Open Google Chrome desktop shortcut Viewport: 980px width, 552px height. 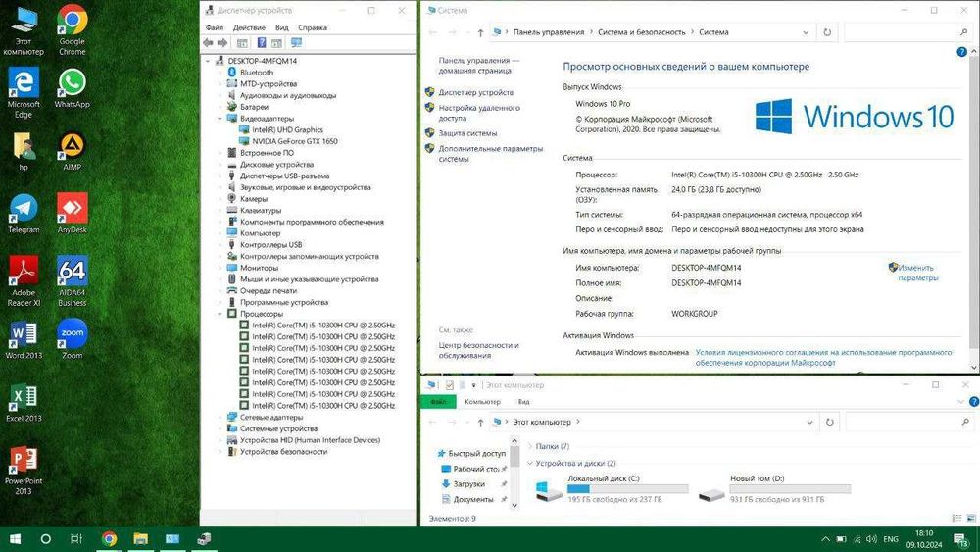tap(73, 30)
